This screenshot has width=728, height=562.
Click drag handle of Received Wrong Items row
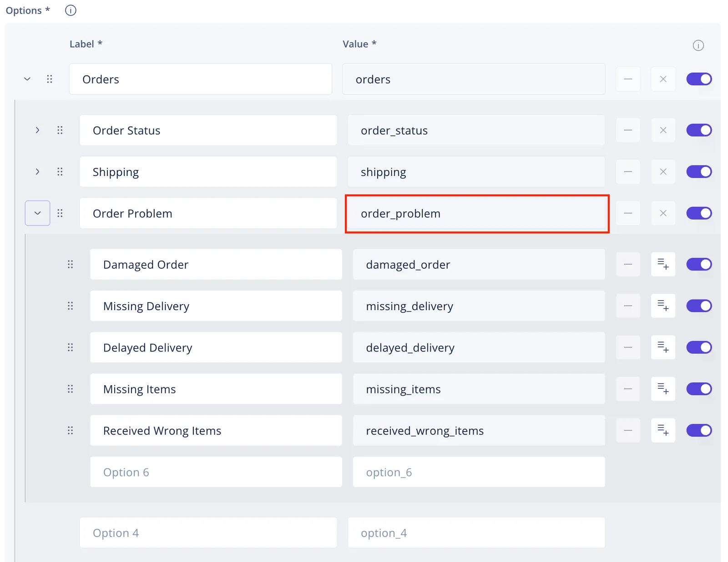[x=71, y=430]
